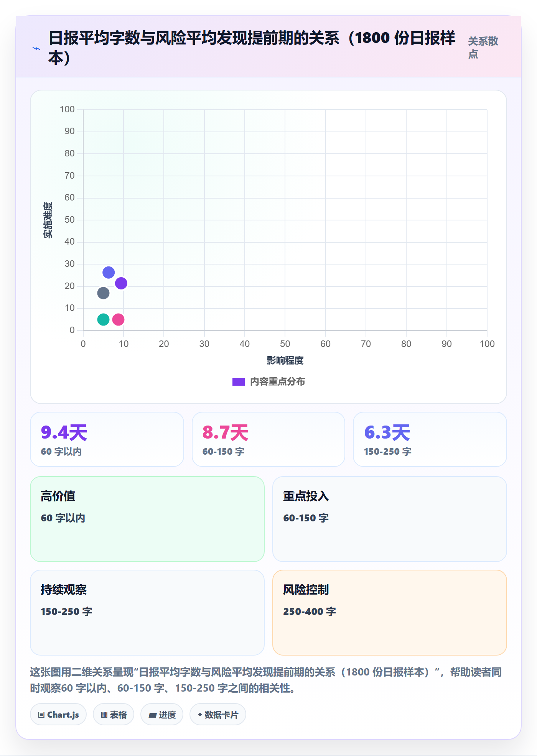Click the chart title heading text
The width and height of the screenshot is (537, 756).
[252, 48]
